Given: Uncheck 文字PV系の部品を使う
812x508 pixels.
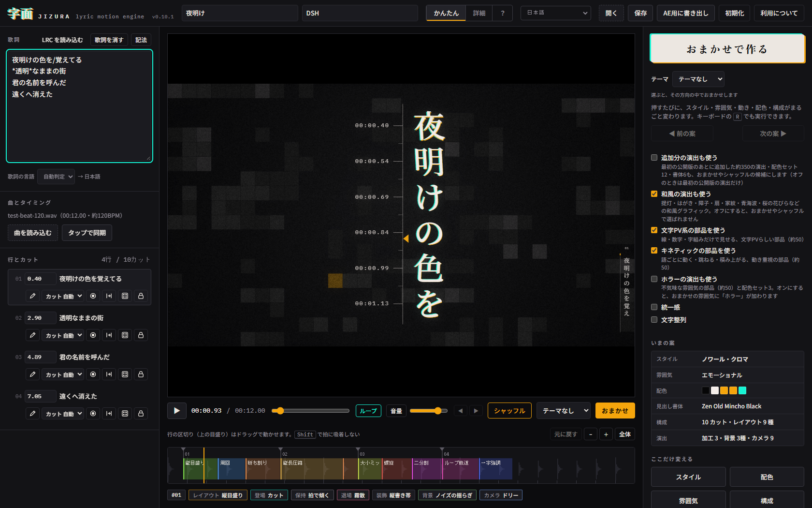Looking at the screenshot, I should 654,230.
